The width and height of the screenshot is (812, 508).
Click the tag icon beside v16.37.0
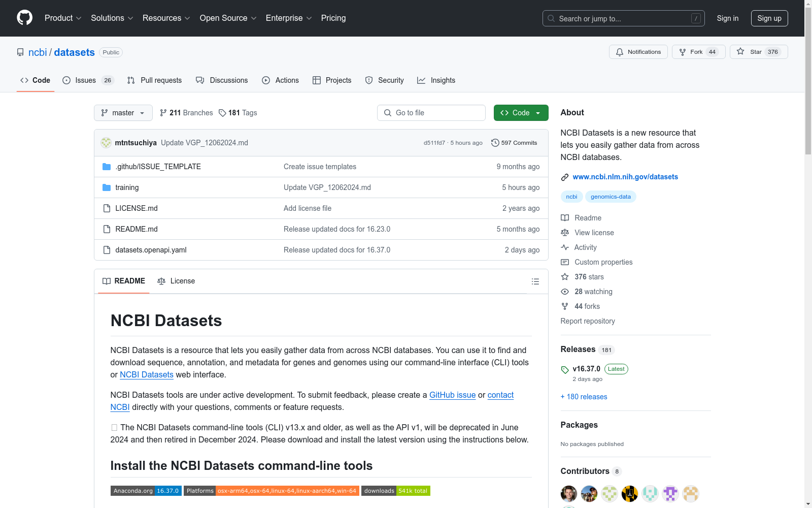(x=565, y=370)
